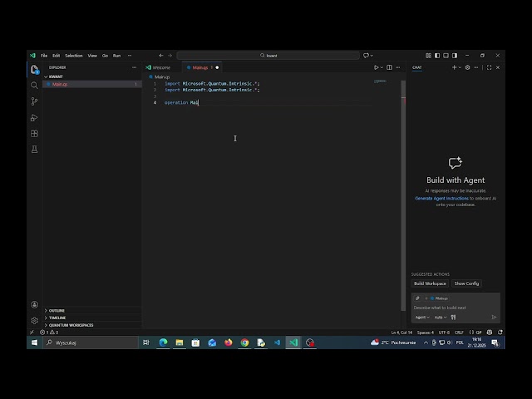Click CRLF line ending status item
This screenshot has width=532, height=399.
click(x=459, y=332)
